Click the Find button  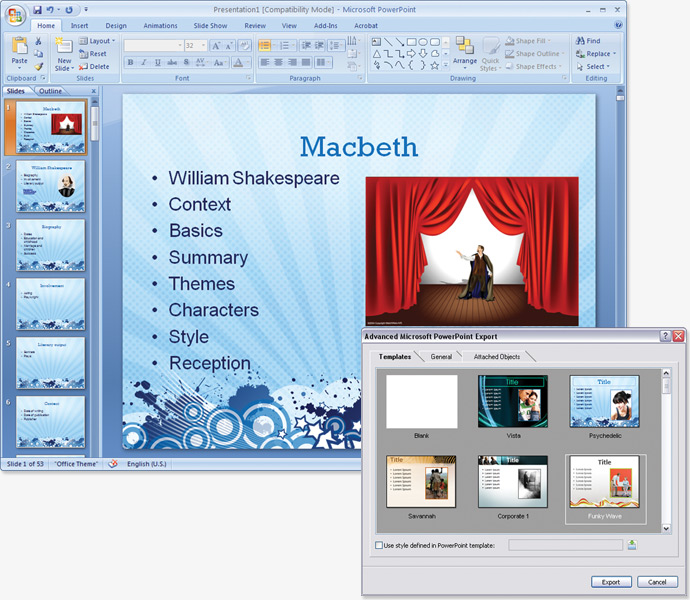[588, 40]
